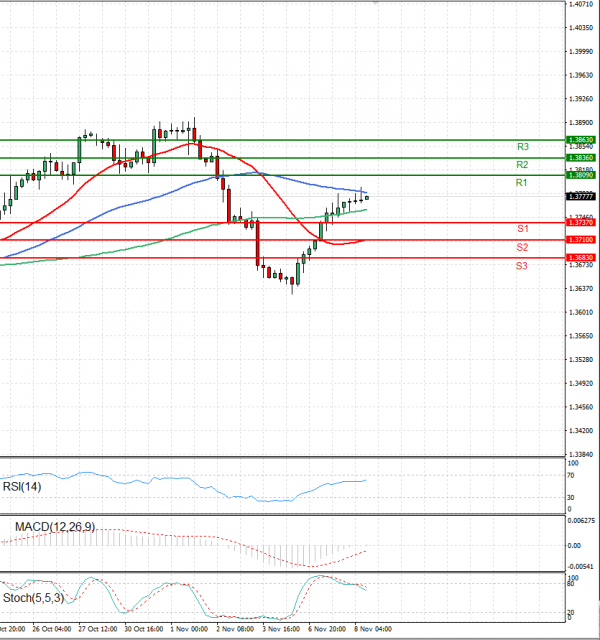Screen dimensions: 600x640
Task: Click the R1 resistance label
Action: click(x=521, y=183)
